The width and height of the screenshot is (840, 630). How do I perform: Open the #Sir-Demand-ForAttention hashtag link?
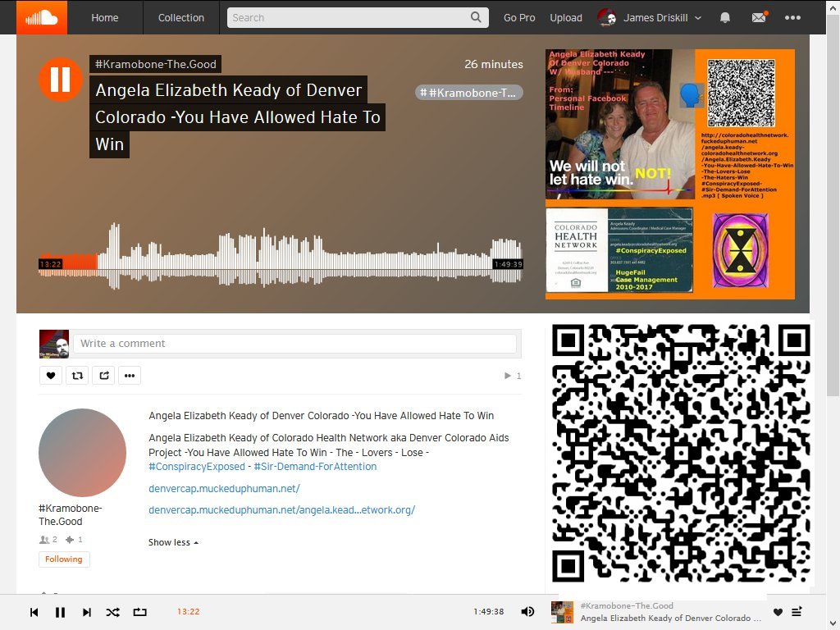pos(315,467)
